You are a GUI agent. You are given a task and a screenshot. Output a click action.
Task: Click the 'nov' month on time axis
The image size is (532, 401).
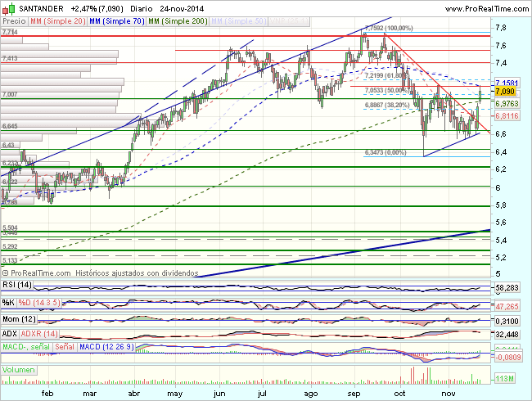tap(449, 394)
